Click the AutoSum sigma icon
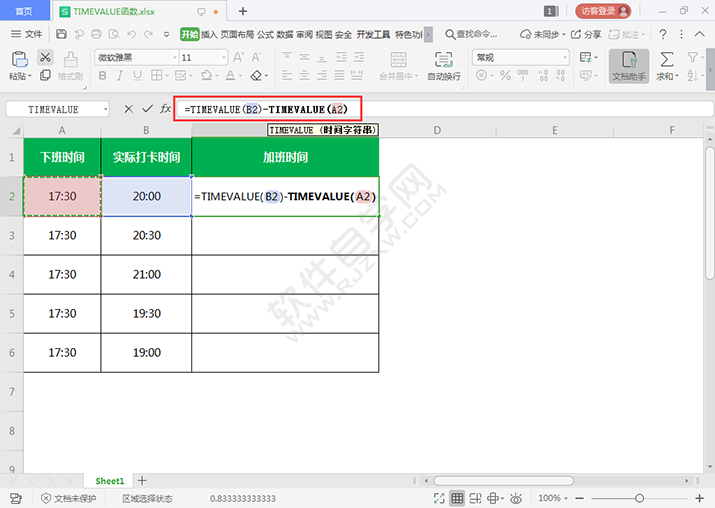The height and width of the screenshot is (508, 715). point(667,59)
